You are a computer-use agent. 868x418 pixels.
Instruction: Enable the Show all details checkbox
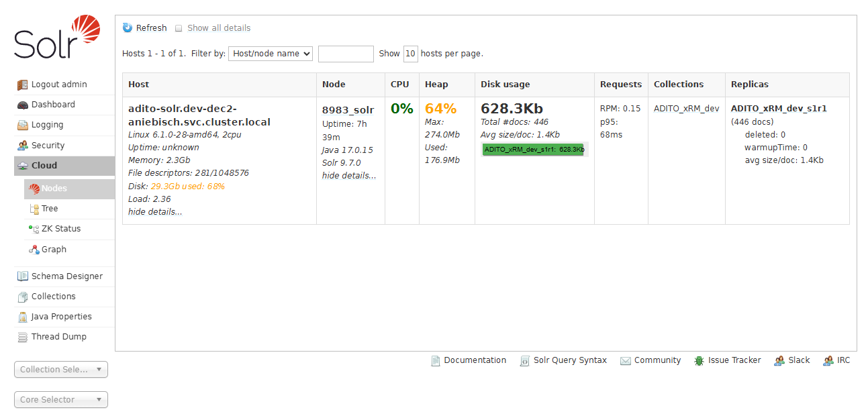point(179,28)
